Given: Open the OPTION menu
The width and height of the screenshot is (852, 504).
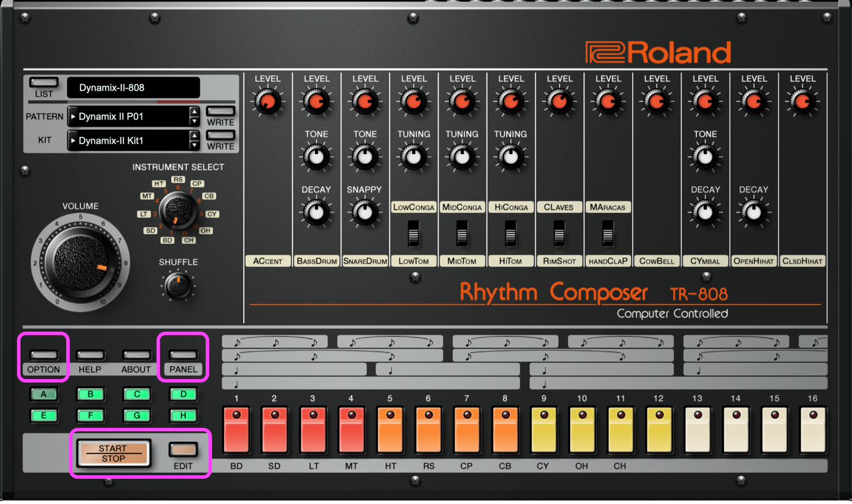Looking at the screenshot, I should 43,355.
